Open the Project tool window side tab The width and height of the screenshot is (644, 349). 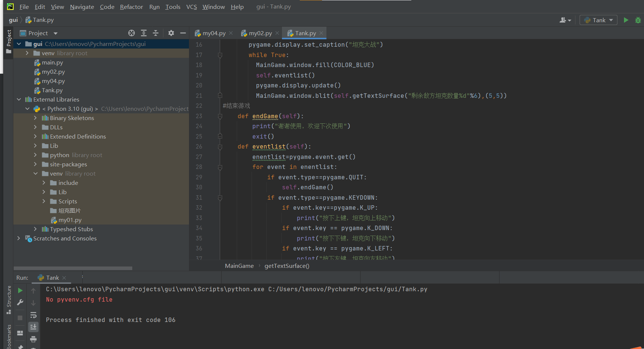pyautogui.click(x=9, y=42)
